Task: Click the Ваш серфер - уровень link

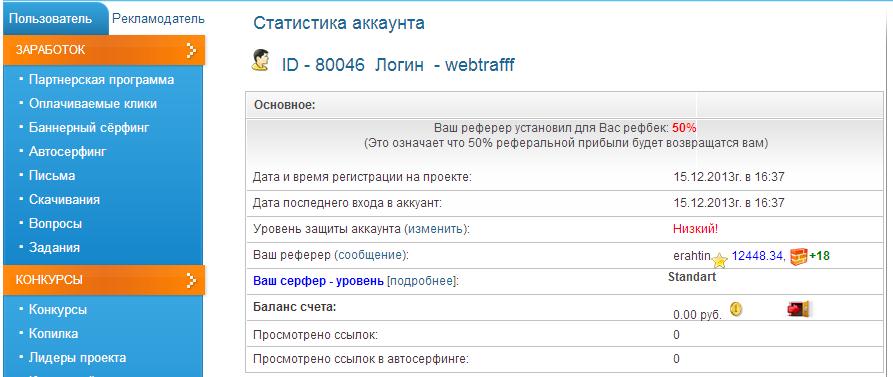Action: 318,281
